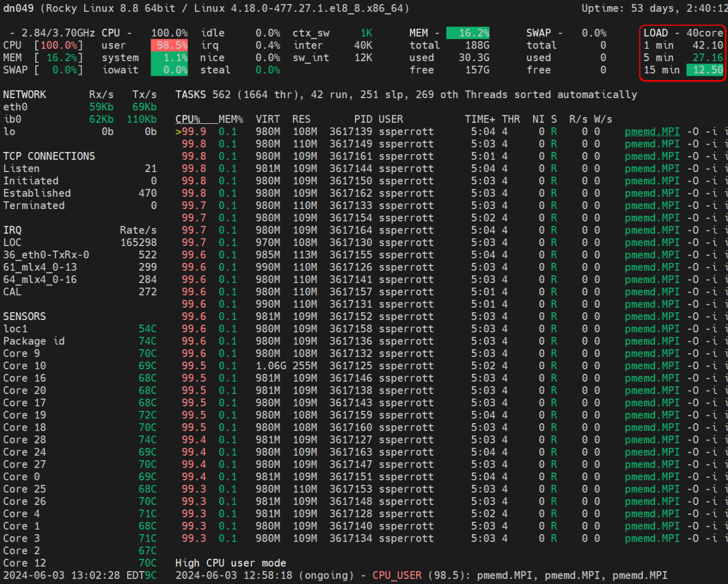This screenshot has height=584, width=728.
Task: Select the Core 28 sensor row
Action: 80,440
